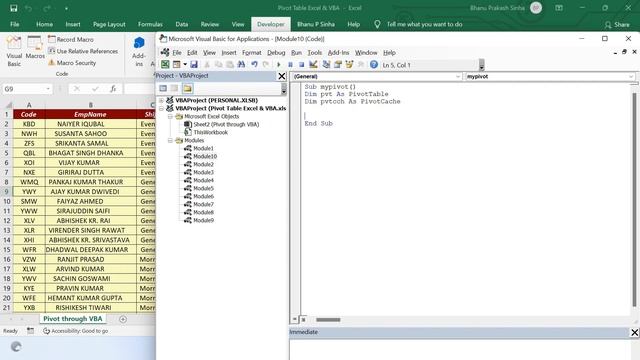The height and width of the screenshot is (360, 640).
Task: Open the VBA editor Add-Ins menu
Action: click(x=338, y=53)
